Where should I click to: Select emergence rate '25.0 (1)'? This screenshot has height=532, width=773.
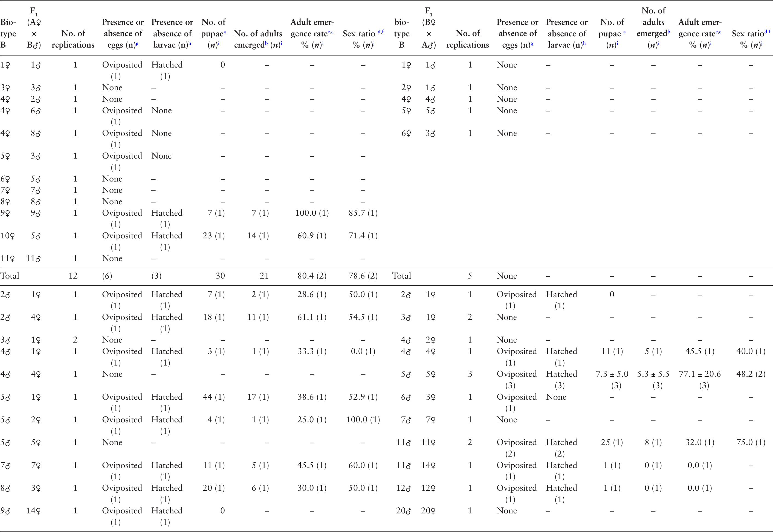tap(312, 420)
